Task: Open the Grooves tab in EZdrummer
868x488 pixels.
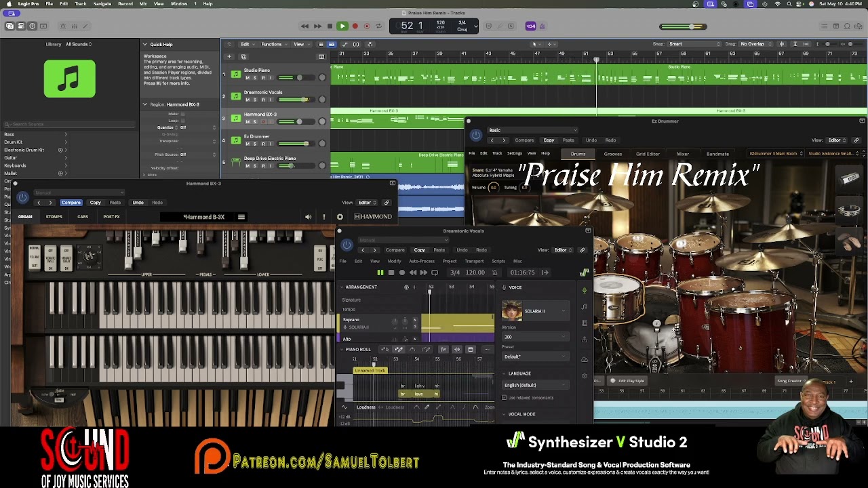Action: [x=613, y=154]
